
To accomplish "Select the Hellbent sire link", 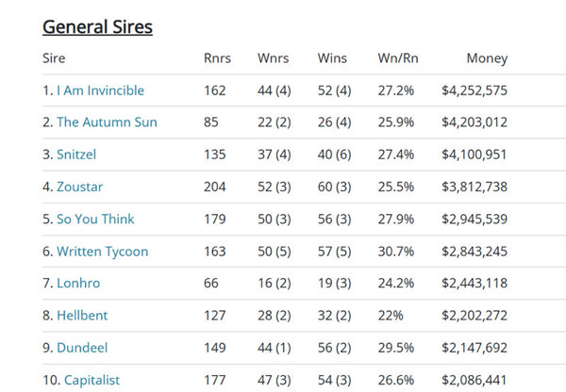I will point(82,316).
